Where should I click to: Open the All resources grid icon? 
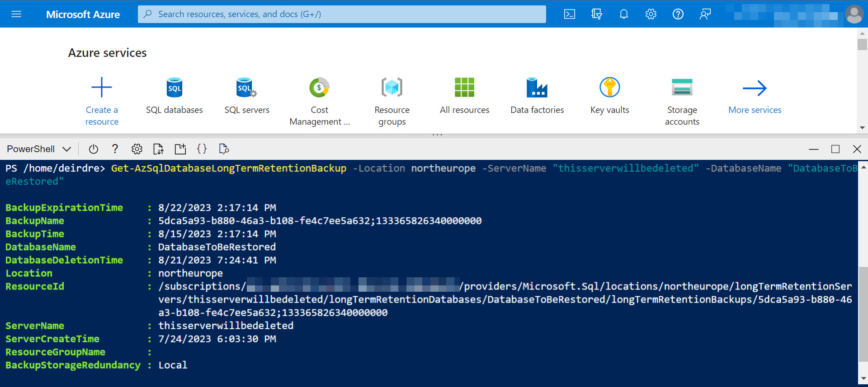(465, 87)
